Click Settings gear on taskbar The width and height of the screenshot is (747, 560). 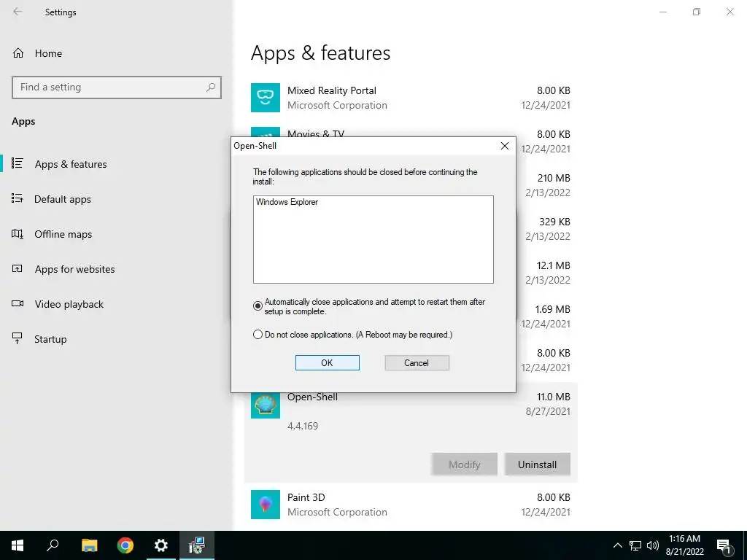(x=161, y=545)
